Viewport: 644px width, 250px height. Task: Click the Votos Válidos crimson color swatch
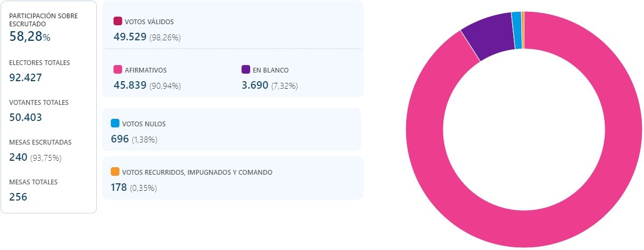(x=118, y=22)
